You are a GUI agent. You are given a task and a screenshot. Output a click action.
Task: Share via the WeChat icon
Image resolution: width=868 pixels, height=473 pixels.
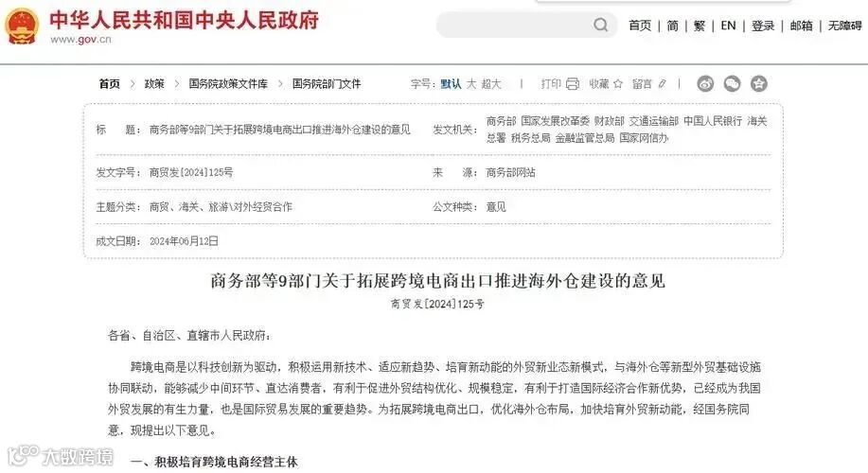pyautogui.click(x=732, y=83)
